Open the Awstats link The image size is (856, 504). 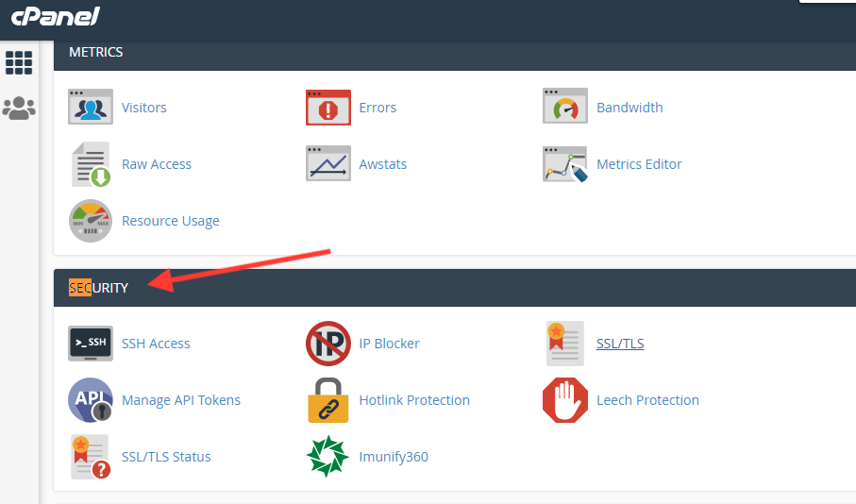(382, 164)
